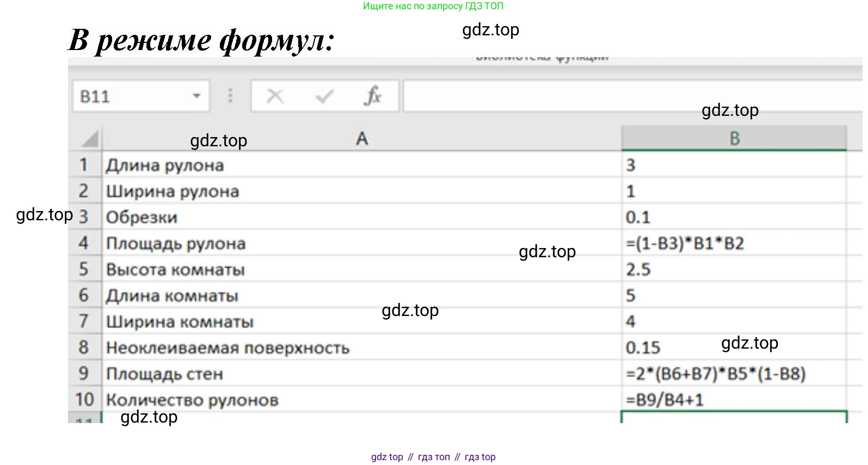
Task: Select column B header
Action: [734, 139]
